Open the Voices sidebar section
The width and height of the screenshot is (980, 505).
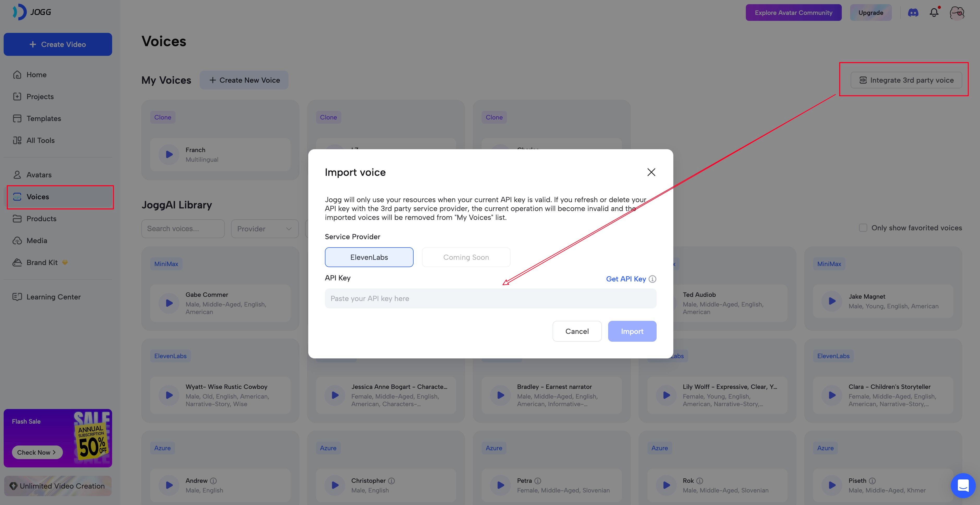click(x=38, y=197)
